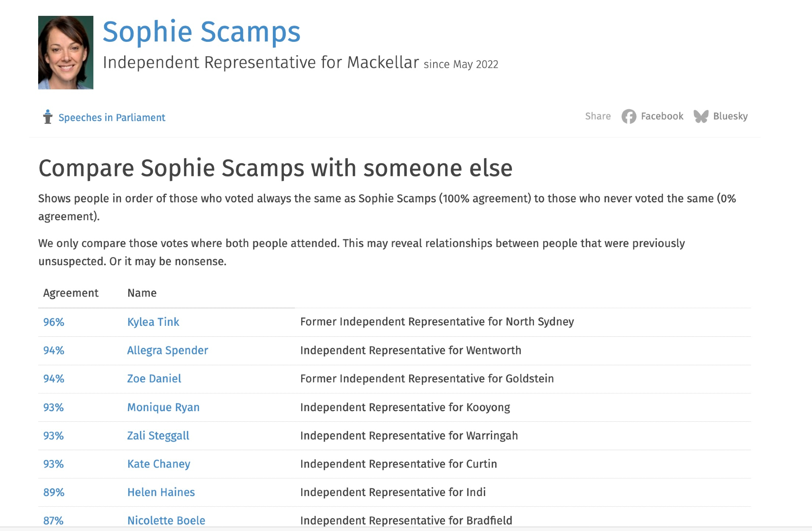812x531 pixels.
Task: Open Nicolette Boele's profile link
Action: pos(166,520)
